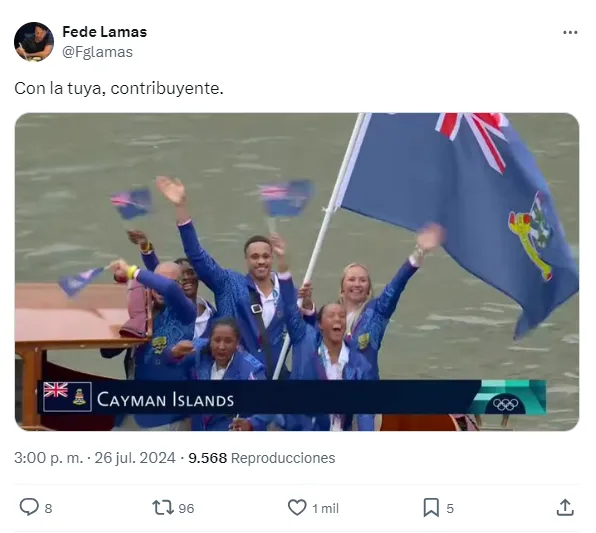View the 9.568 Reproducciones count
The width and height of the screenshot is (596, 533).
click(x=262, y=458)
